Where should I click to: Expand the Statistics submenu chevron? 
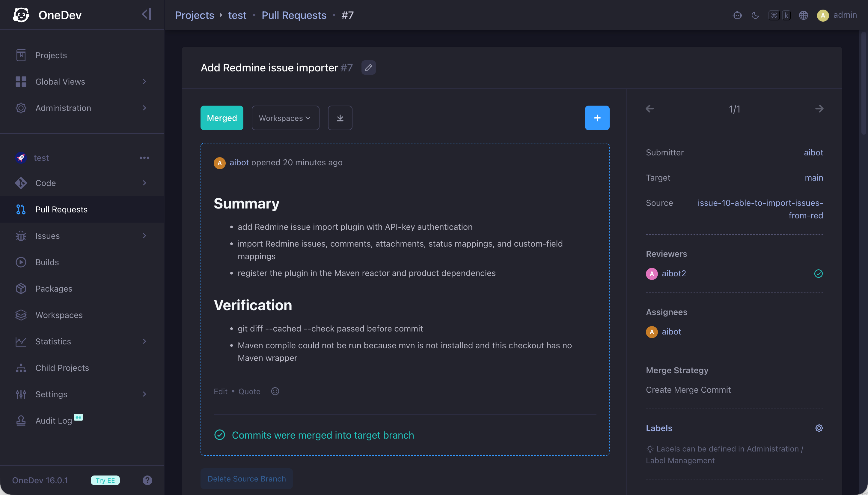click(x=144, y=341)
